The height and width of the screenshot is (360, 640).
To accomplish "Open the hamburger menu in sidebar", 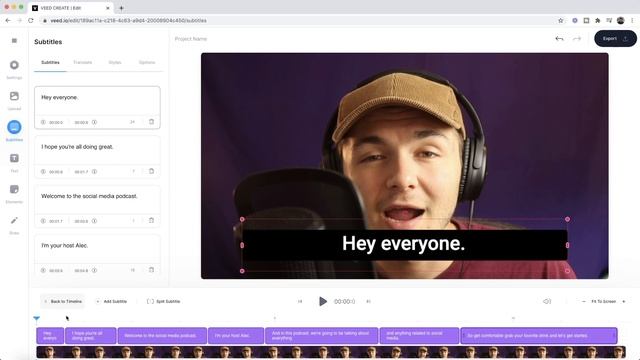I will 14,40.
